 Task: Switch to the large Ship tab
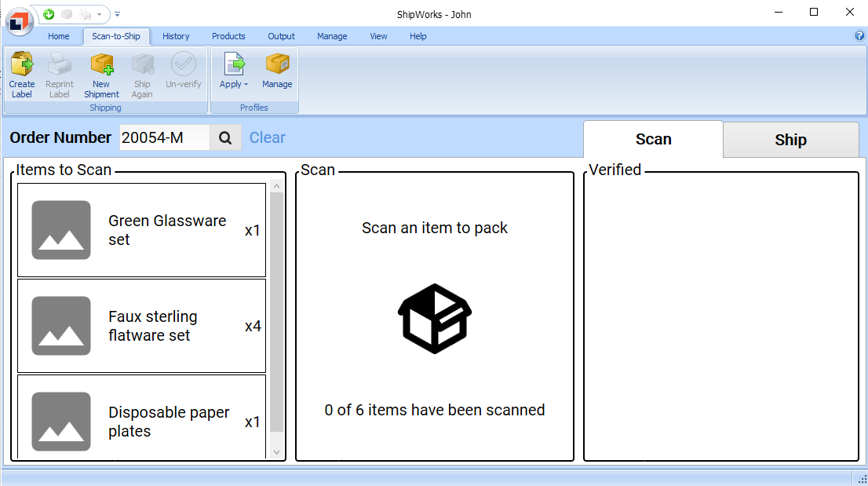[791, 140]
